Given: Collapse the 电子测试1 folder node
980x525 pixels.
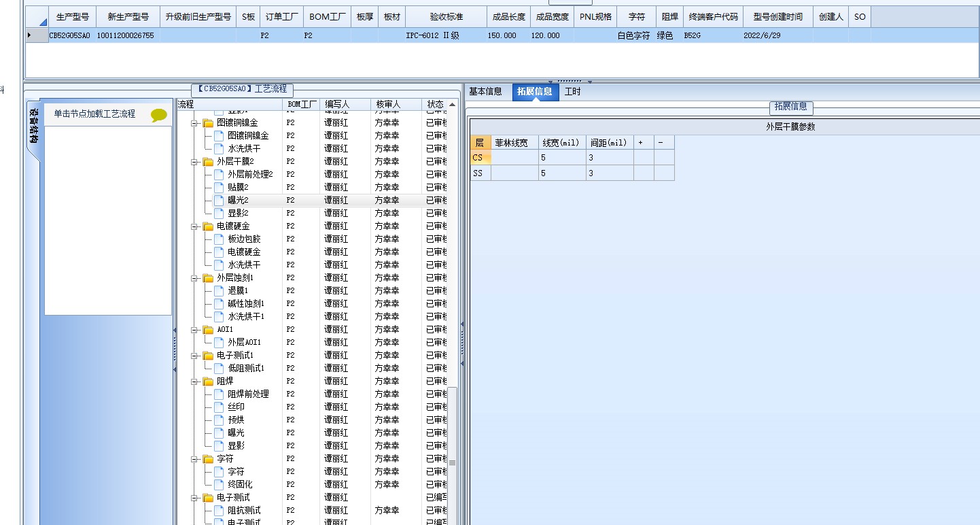Looking at the screenshot, I should tap(194, 356).
